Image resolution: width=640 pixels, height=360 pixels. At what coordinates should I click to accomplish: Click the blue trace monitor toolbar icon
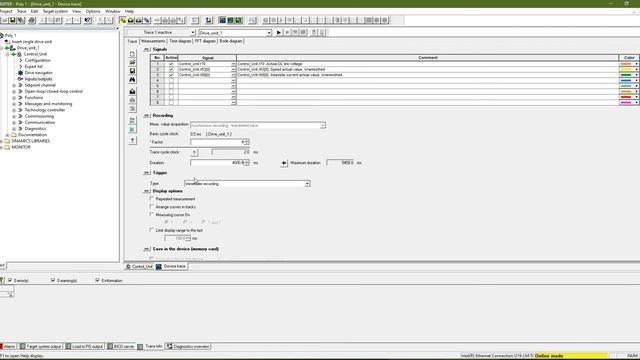click(x=222, y=20)
